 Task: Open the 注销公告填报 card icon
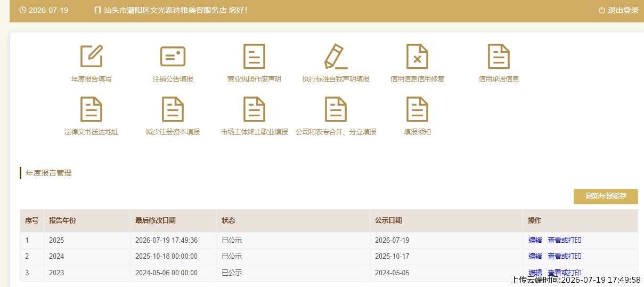click(173, 57)
